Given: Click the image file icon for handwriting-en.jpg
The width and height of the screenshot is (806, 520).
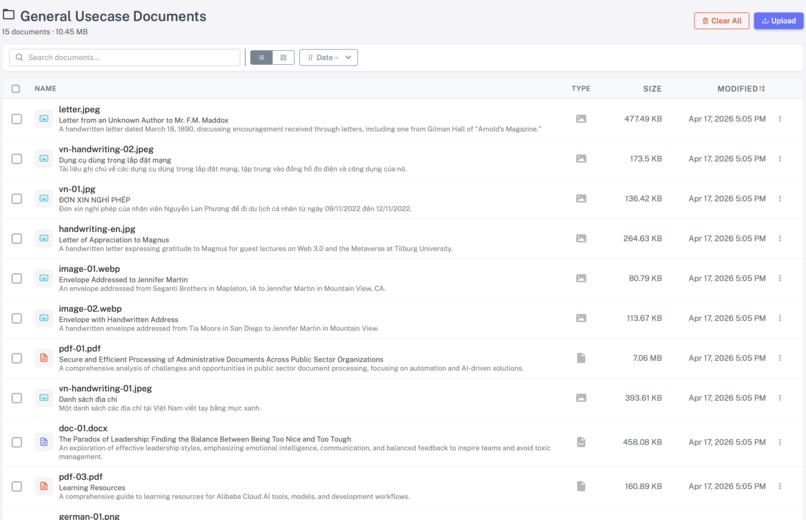Looking at the screenshot, I should [x=44, y=238].
